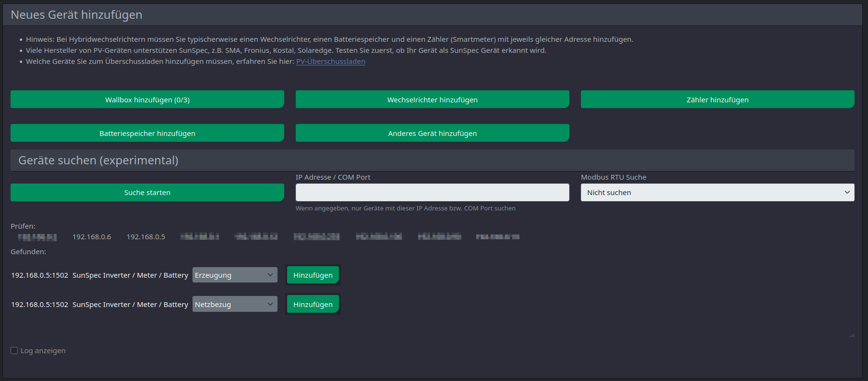Click the Neues Gerät hinzufügen header
This screenshot has width=868, height=381.
click(x=76, y=15)
